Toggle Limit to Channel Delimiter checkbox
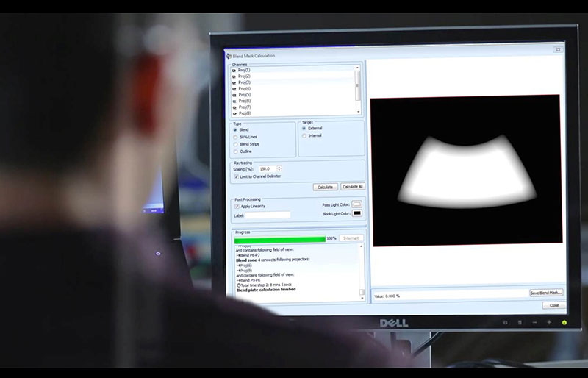Viewport: 588px width, 378px height. [236, 176]
